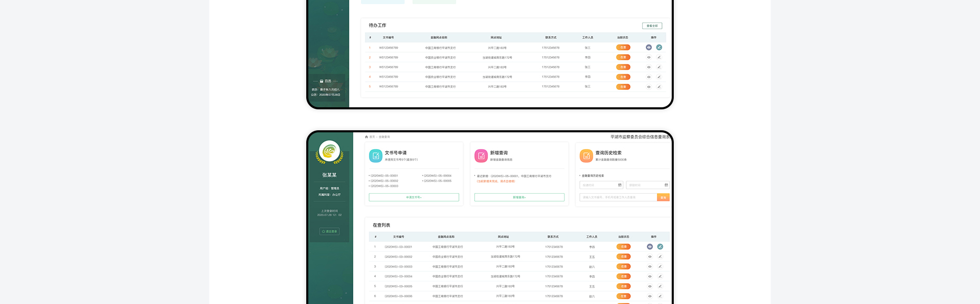Viewport: 980px width, 304px height.
Task: View row (2020WS)-03-00003 with eye icon
Action: click(x=650, y=267)
